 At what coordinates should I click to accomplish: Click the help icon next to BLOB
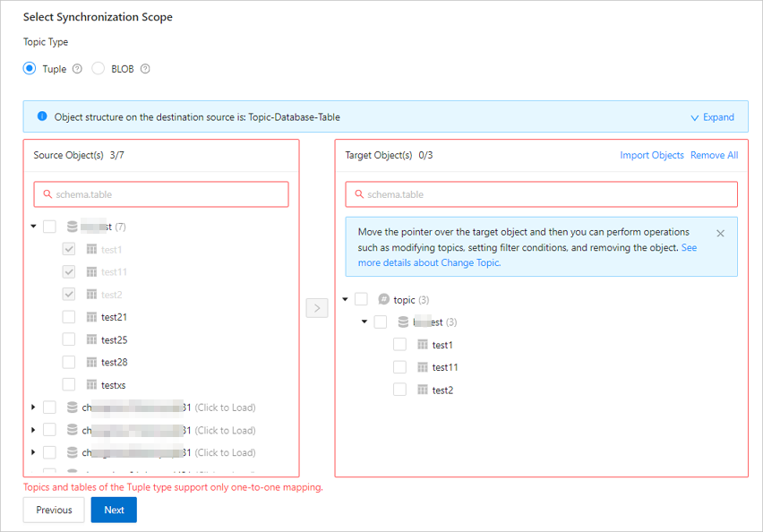click(x=145, y=69)
